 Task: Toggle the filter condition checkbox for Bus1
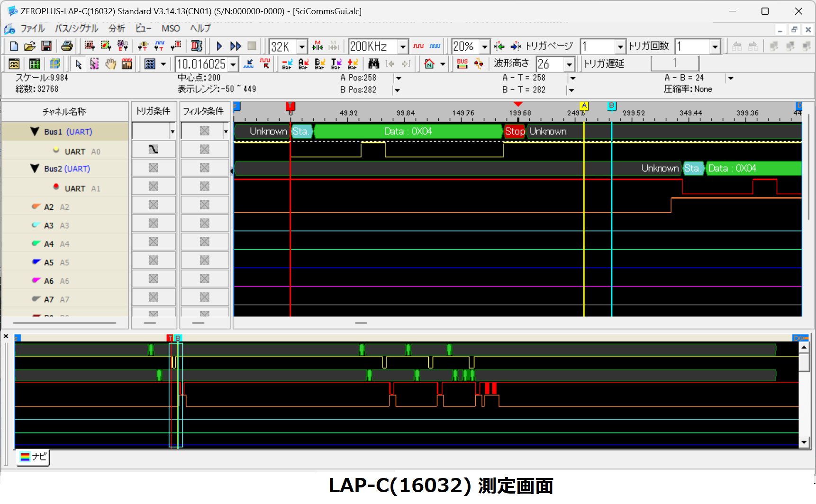(204, 131)
